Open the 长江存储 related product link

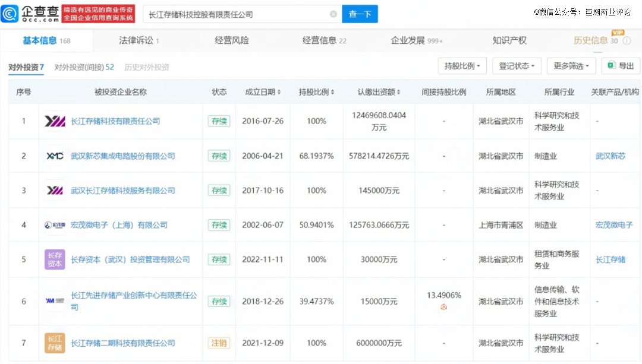point(610,259)
